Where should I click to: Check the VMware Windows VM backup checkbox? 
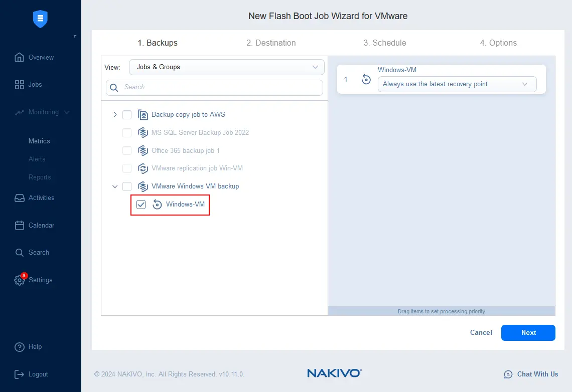point(127,186)
